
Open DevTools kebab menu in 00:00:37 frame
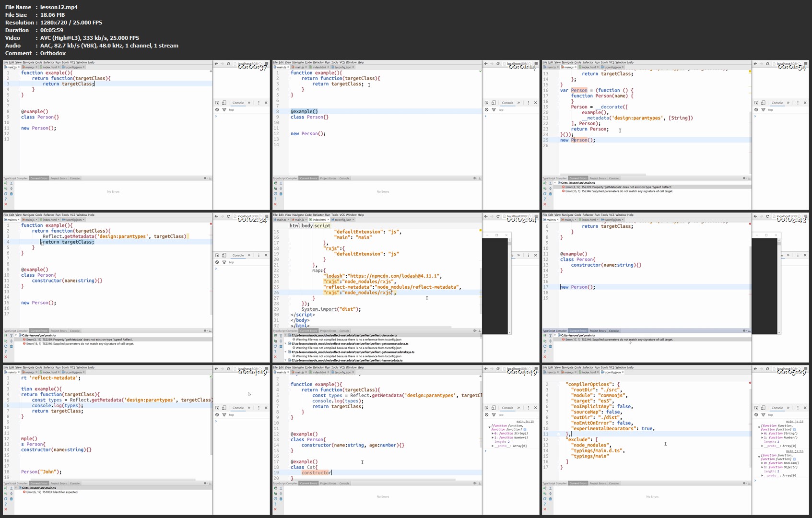coord(259,103)
